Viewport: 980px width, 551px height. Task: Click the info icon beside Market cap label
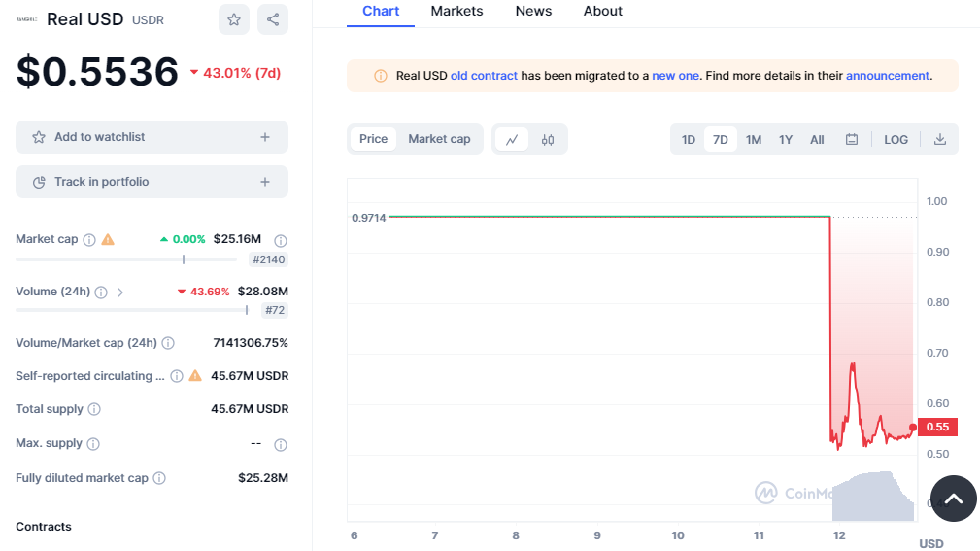pos(89,239)
